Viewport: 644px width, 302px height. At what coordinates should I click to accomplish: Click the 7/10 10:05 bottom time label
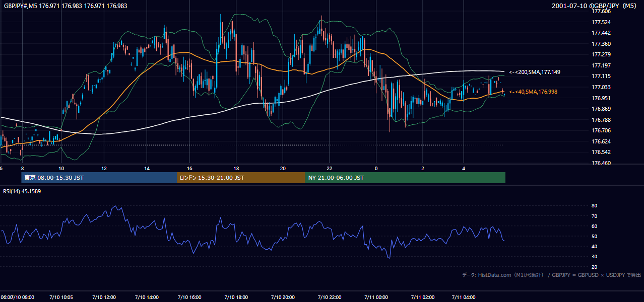point(61,297)
